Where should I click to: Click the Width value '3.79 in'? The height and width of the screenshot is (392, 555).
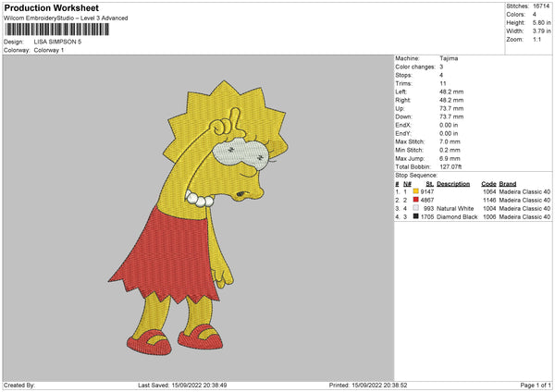click(x=541, y=31)
